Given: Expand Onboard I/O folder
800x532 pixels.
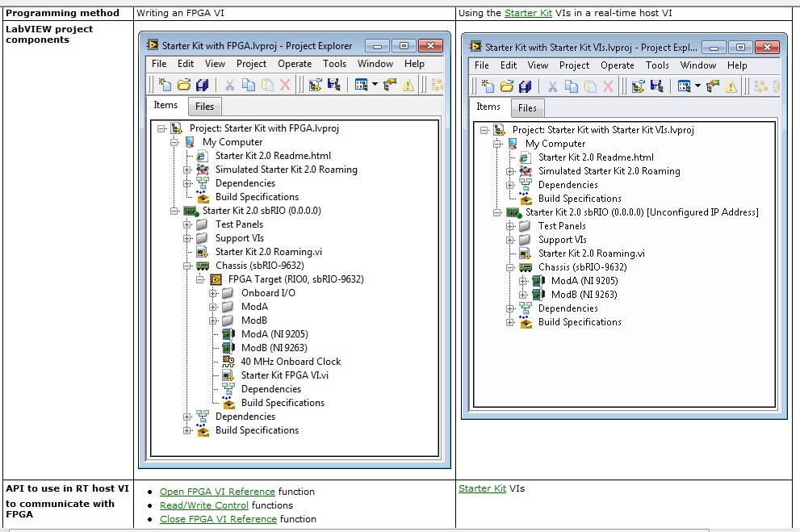Looking at the screenshot, I should pyautogui.click(x=213, y=293).
